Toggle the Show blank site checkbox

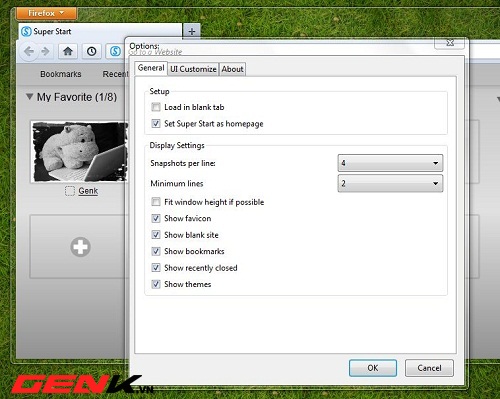click(156, 235)
